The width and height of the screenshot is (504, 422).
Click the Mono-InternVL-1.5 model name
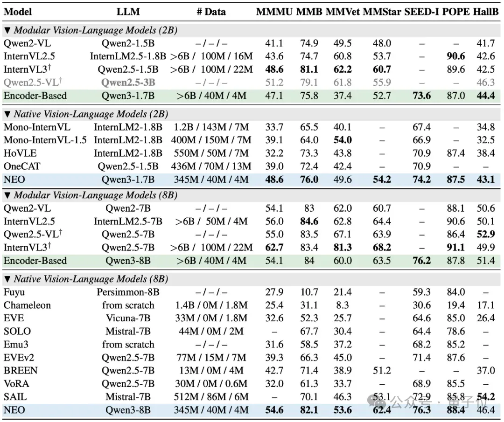click(45, 140)
